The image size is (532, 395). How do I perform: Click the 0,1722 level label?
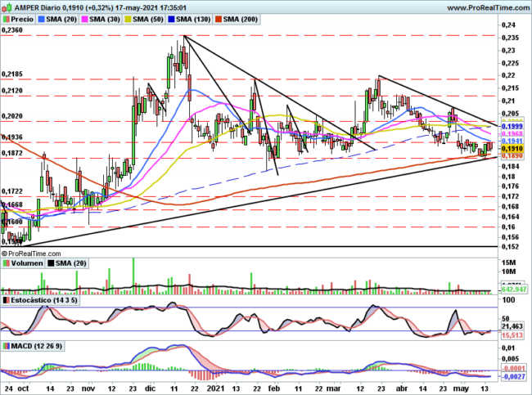12,191
